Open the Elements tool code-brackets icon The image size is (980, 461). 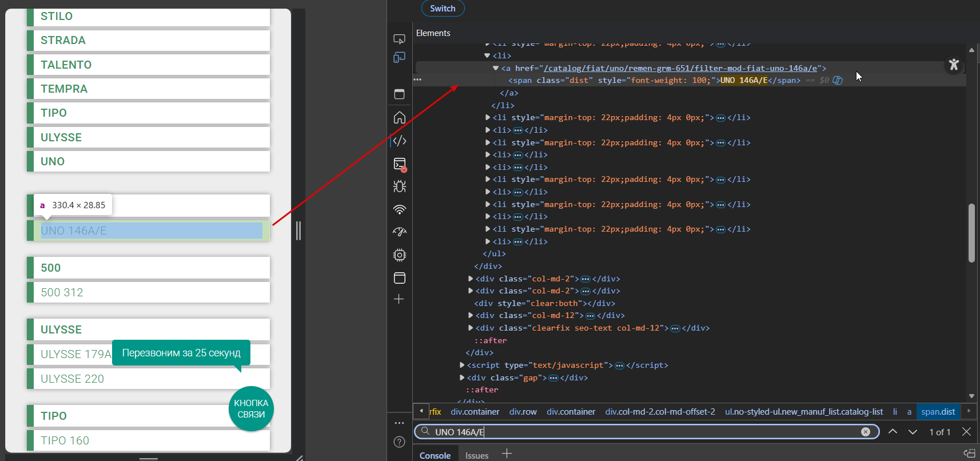click(399, 141)
